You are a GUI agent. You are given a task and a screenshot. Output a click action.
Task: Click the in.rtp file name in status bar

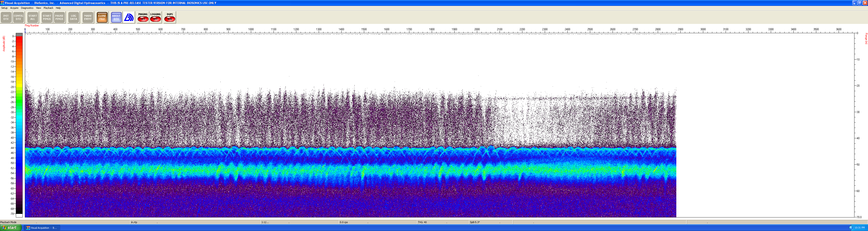(x=134, y=222)
